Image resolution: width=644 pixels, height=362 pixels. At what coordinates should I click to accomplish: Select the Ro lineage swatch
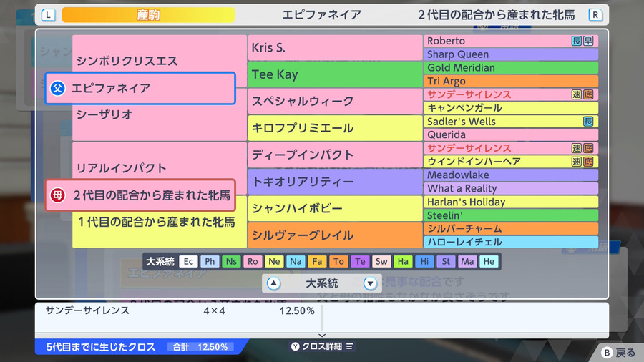[x=253, y=261]
